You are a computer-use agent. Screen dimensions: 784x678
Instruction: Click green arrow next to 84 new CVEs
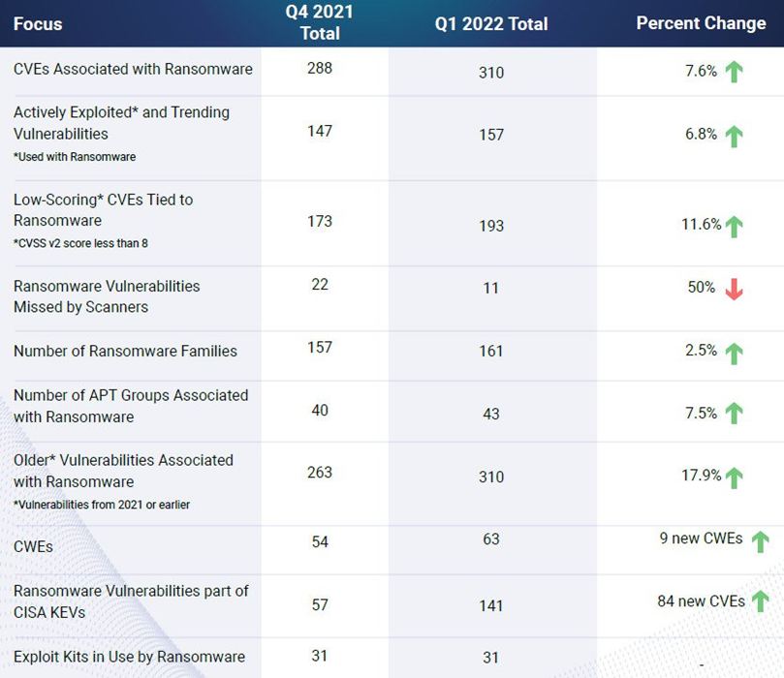pos(761,601)
